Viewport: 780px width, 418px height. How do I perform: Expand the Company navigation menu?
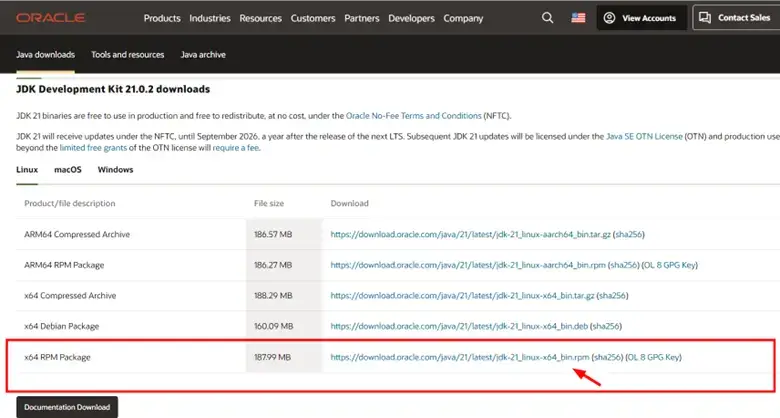click(x=463, y=18)
